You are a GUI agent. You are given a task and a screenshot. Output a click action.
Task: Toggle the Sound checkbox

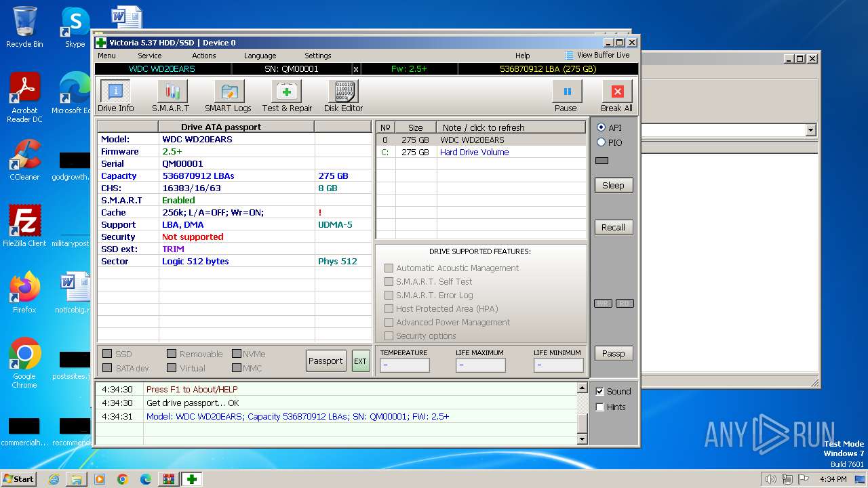599,391
